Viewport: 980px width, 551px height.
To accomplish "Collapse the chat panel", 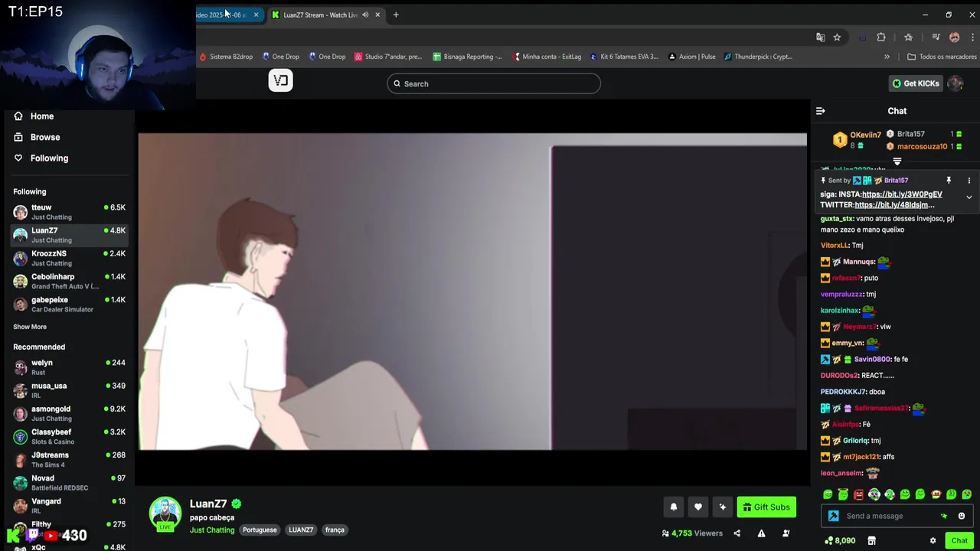I will 821,111.
